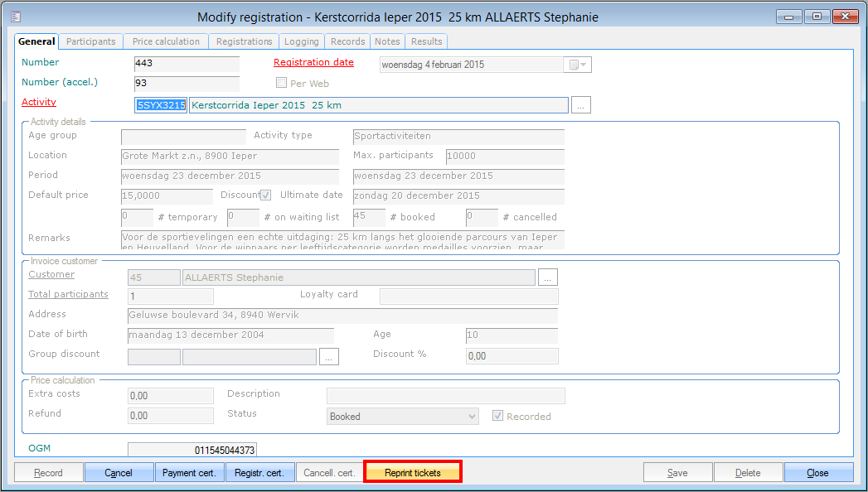Toggle the Per Web checkbox
Viewport: 868px width, 492px height.
pyautogui.click(x=282, y=84)
